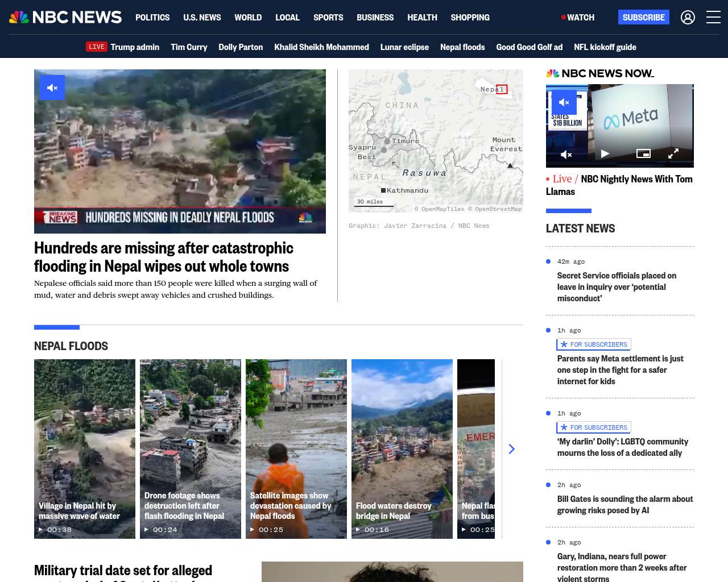Play 'Flood waters destroy bridge in Nepal' video

[402, 449]
